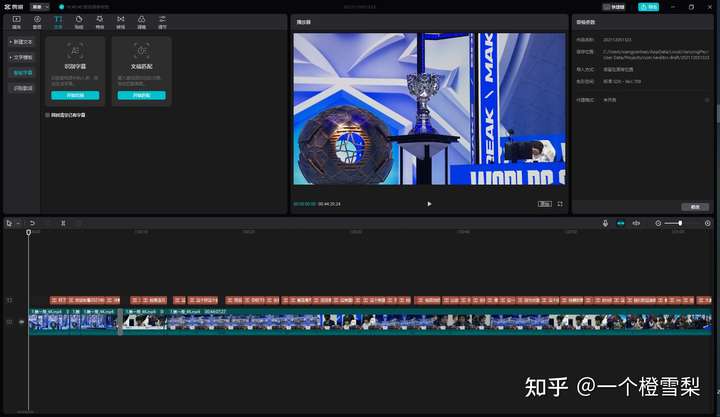Viewport: 720px width, 417px height.
Task: Lock the subtitle track icon
Action: point(9,300)
